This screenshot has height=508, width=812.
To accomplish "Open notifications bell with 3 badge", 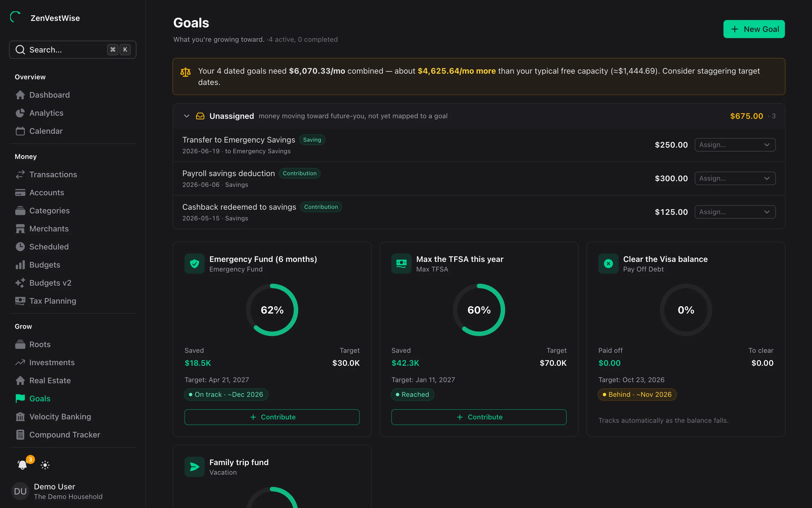I will (23, 465).
